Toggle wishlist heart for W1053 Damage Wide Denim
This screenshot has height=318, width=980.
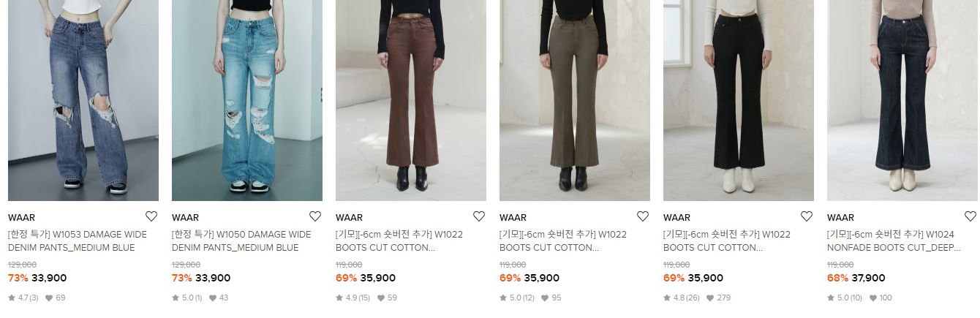[x=151, y=216]
